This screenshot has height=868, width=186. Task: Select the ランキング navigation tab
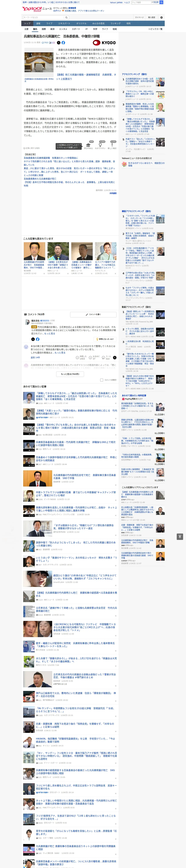tap(115, 24)
